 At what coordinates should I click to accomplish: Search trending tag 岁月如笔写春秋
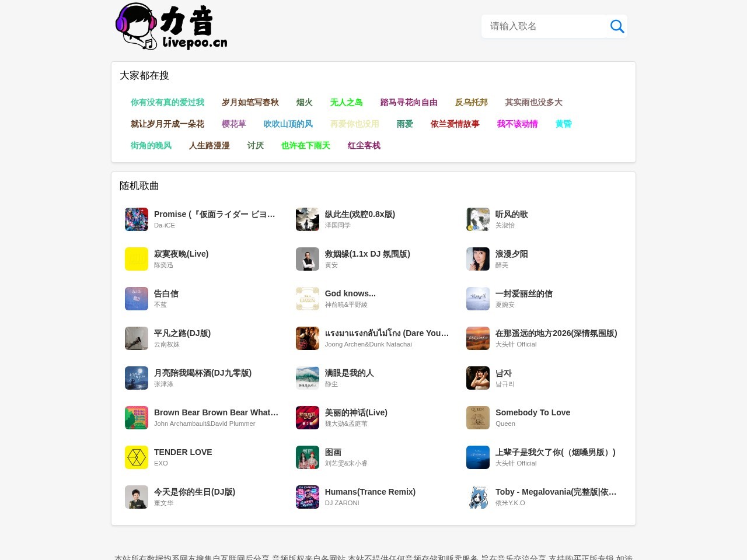pyautogui.click(x=250, y=102)
